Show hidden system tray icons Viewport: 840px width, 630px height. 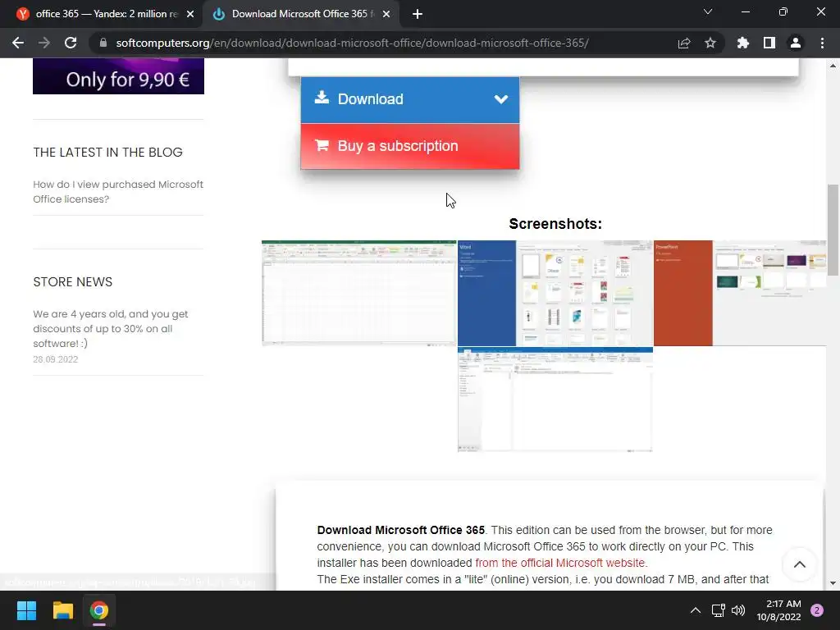tap(696, 610)
